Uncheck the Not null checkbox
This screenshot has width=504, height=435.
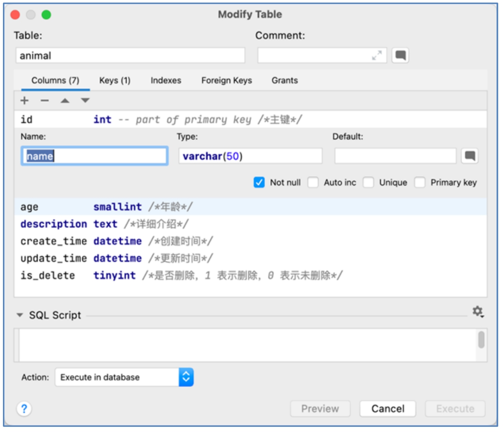pyautogui.click(x=259, y=183)
